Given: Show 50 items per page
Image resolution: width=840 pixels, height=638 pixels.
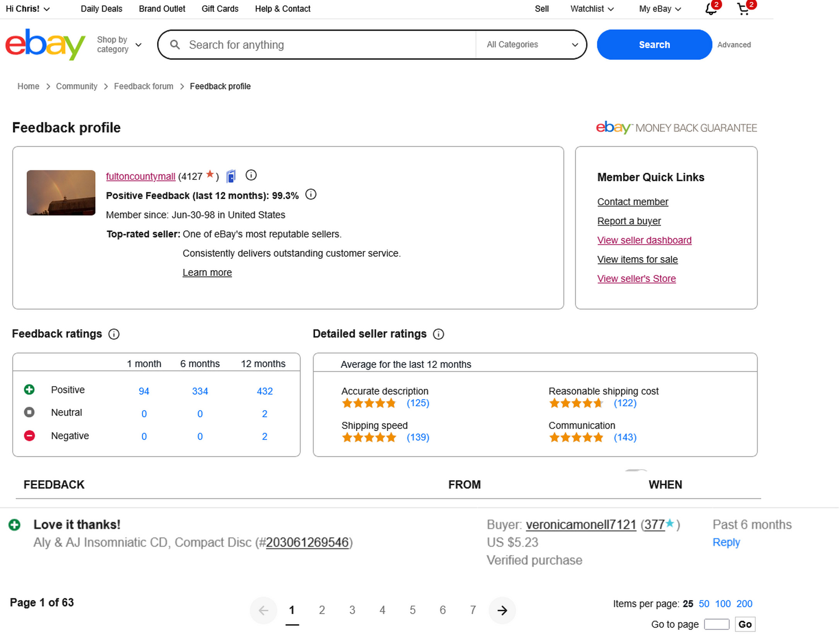Looking at the screenshot, I should [x=704, y=604].
